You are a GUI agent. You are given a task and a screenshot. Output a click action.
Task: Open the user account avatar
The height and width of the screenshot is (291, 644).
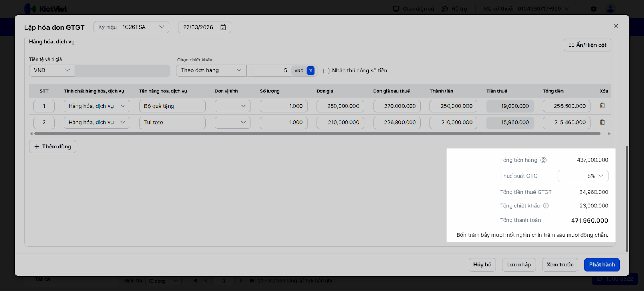(x=611, y=9)
